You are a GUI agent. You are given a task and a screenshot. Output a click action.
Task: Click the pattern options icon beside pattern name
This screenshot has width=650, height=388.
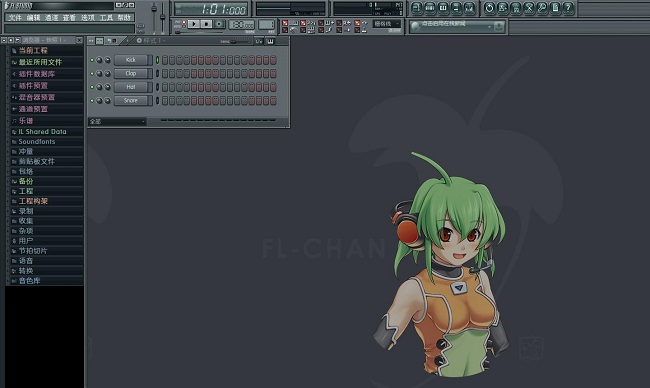[139, 41]
